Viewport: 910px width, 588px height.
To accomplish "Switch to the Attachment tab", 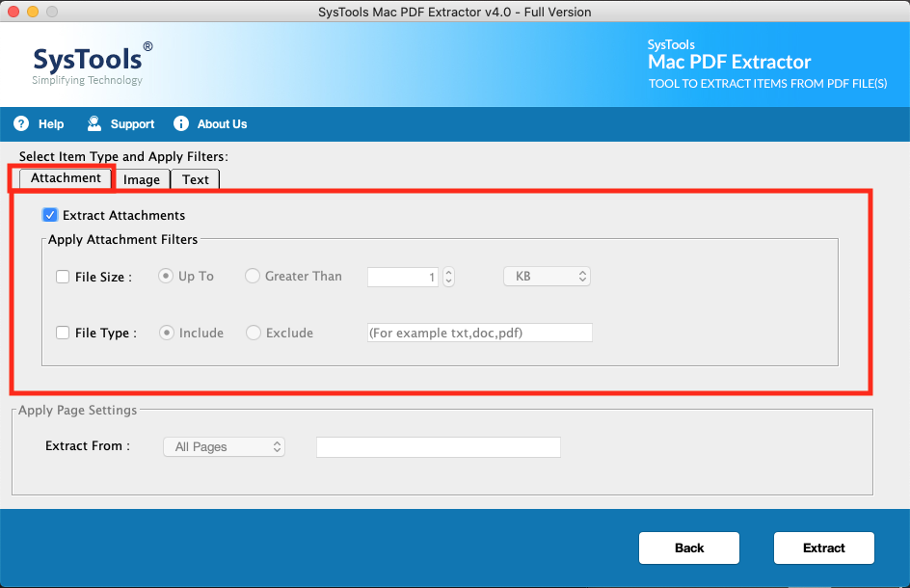I will 65,178.
